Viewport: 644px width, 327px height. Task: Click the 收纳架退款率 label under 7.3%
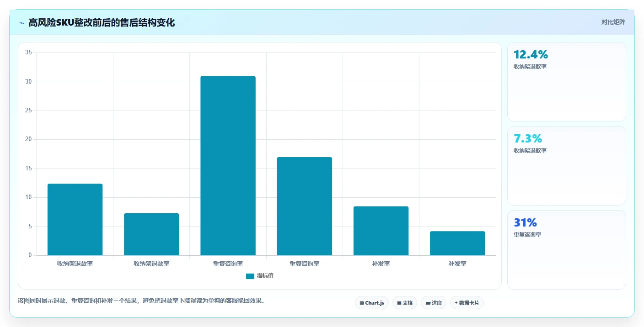(x=530, y=151)
